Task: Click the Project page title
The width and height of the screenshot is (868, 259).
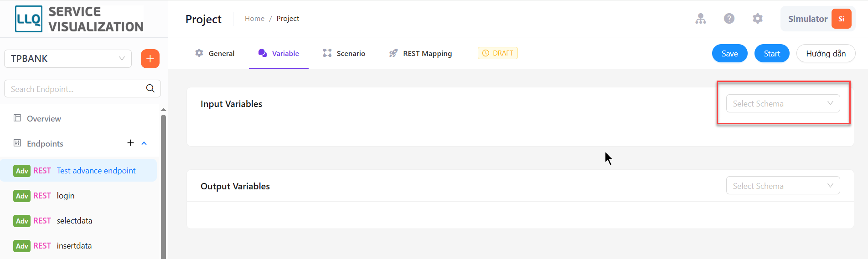Action: (203, 19)
